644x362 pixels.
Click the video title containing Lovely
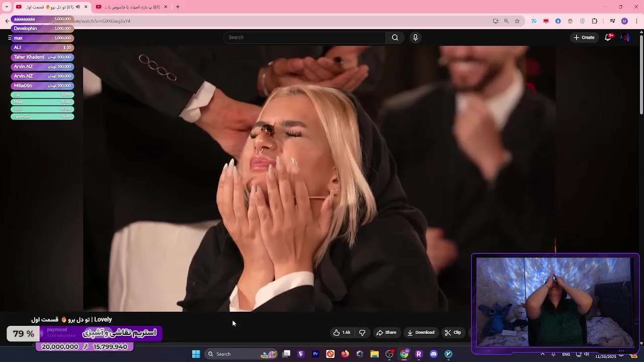71,319
